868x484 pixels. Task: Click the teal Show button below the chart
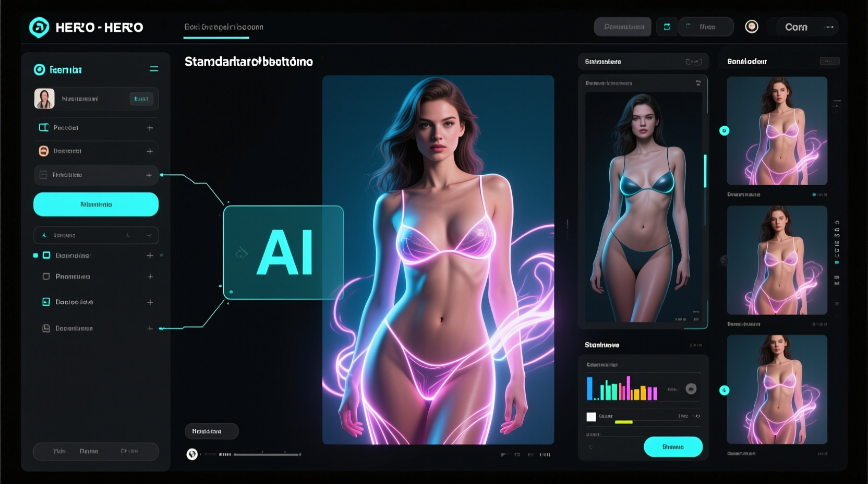pos(673,446)
